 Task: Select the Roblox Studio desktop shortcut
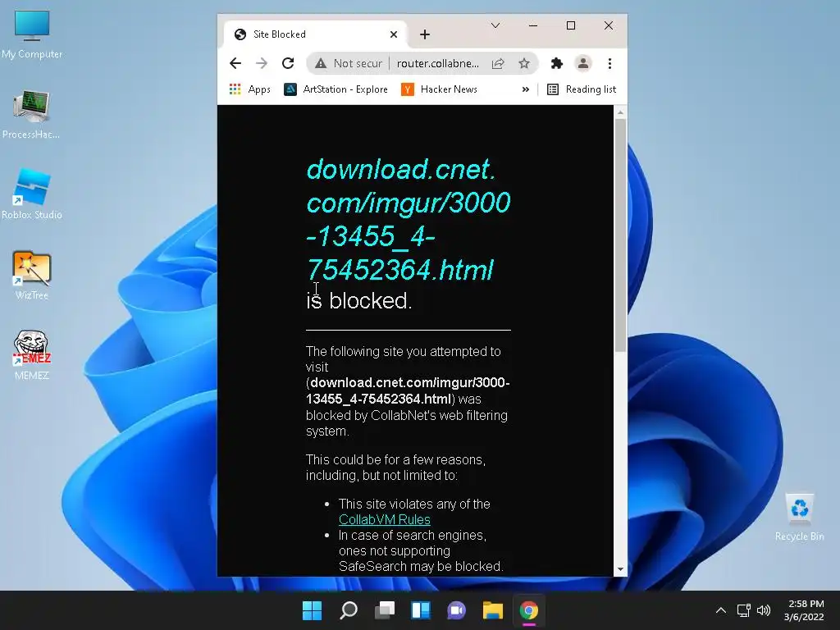[32, 194]
